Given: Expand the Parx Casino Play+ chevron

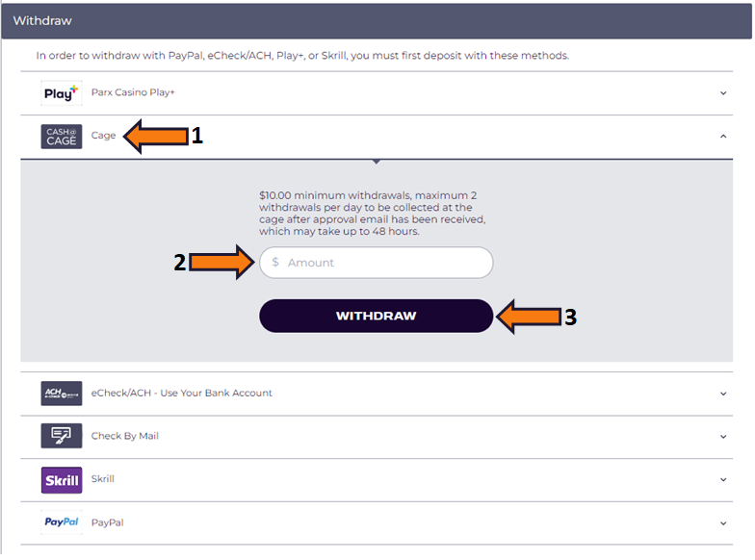Looking at the screenshot, I should [723, 93].
